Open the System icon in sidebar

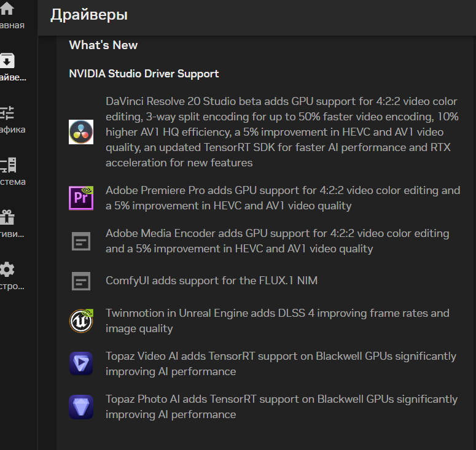point(8,165)
